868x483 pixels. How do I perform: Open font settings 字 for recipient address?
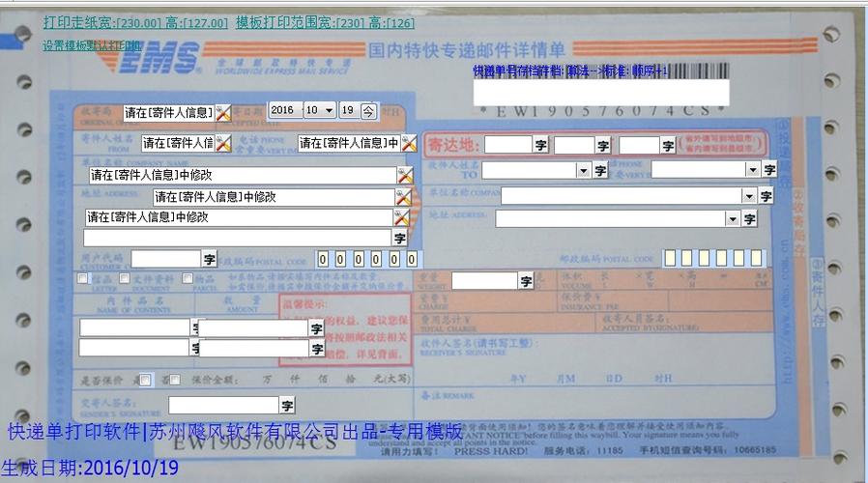[749, 218]
